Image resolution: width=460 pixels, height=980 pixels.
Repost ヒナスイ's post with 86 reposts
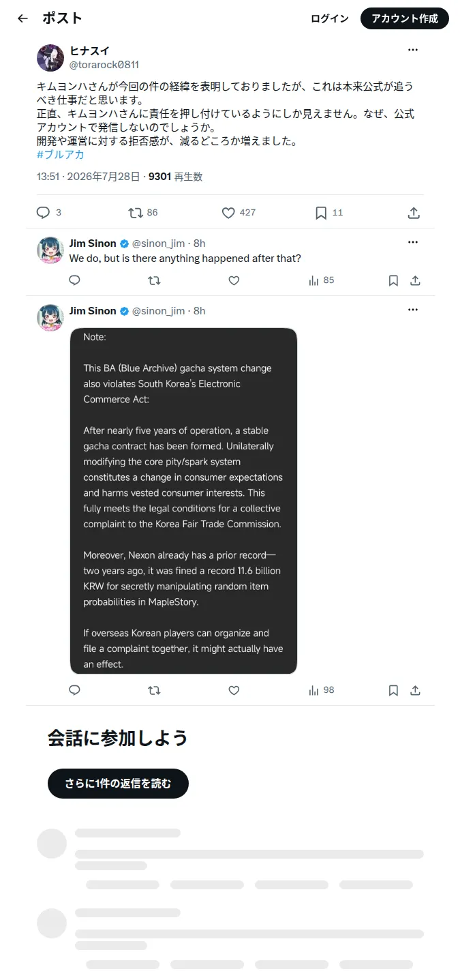tap(136, 213)
